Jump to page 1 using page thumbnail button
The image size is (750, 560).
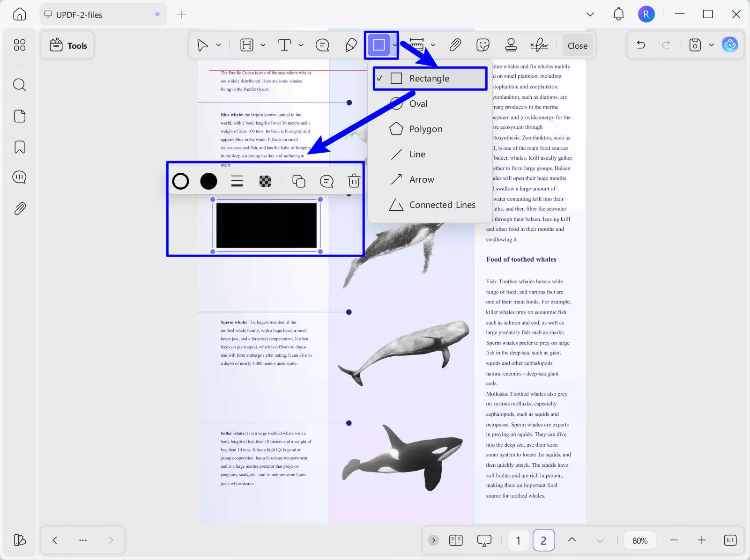point(518,540)
